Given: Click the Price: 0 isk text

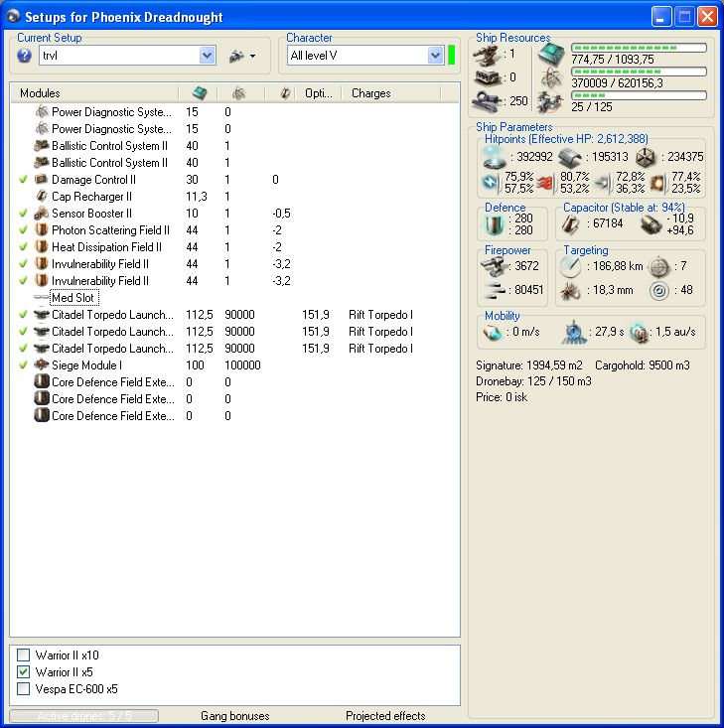Looking at the screenshot, I should click(x=502, y=397).
